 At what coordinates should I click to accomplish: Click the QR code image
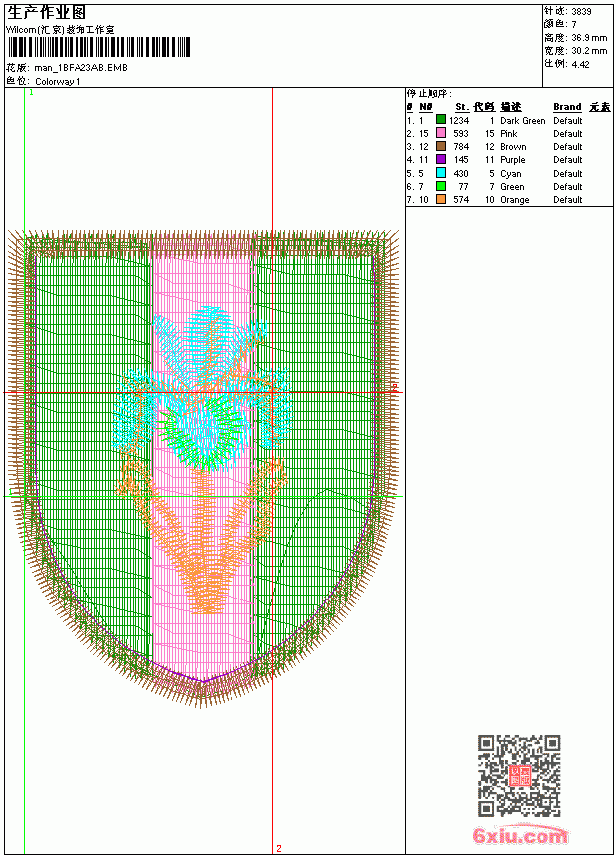click(519, 775)
